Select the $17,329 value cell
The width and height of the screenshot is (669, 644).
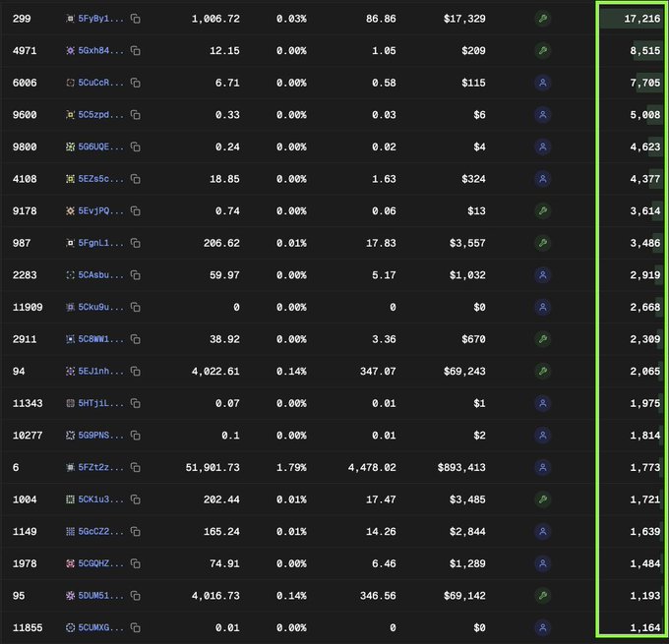pos(464,19)
